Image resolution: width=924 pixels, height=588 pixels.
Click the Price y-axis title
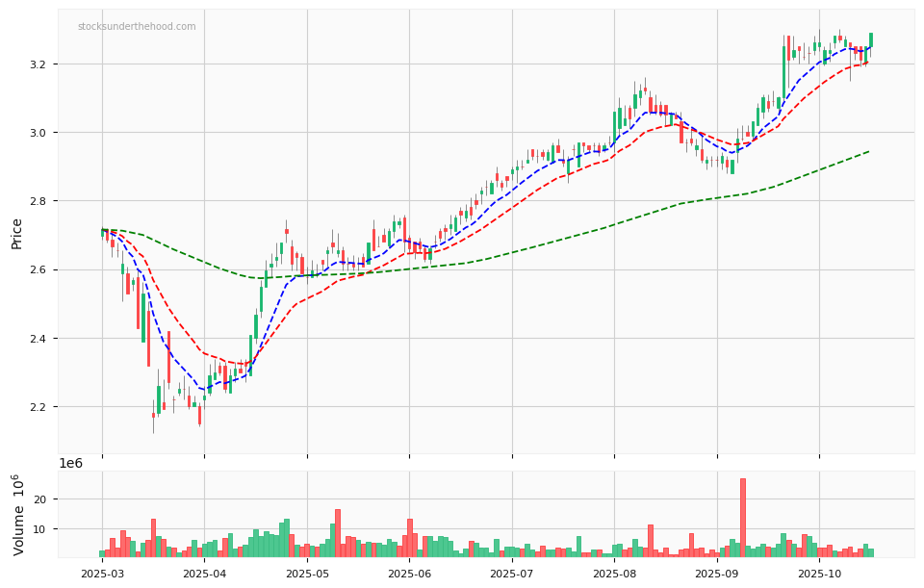coord(17,232)
